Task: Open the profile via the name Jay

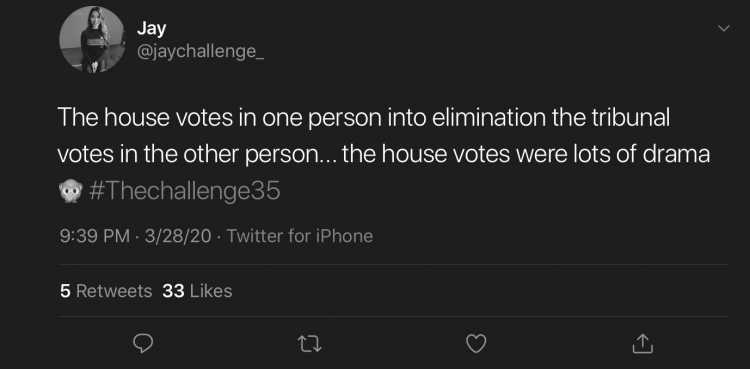Action: [x=151, y=28]
